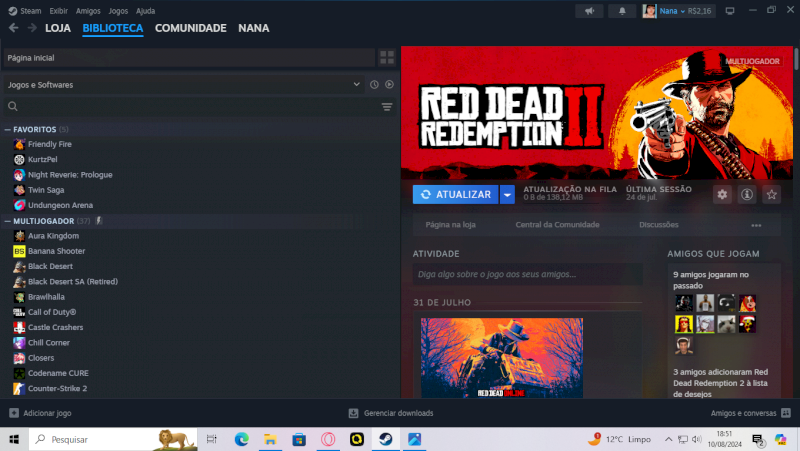Switch library to grid view icon
Image resolution: width=800 pixels, height=451 pixels.
(387, 58)
